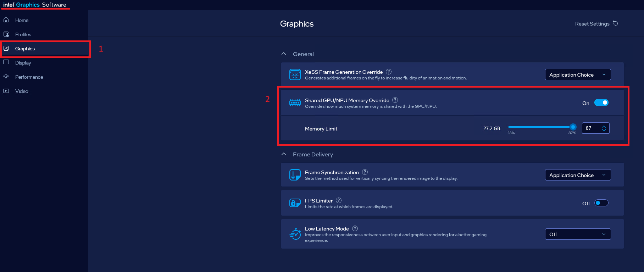
Task: Click the Profiles sidebar icon
Action: click(x=6, y=34)
